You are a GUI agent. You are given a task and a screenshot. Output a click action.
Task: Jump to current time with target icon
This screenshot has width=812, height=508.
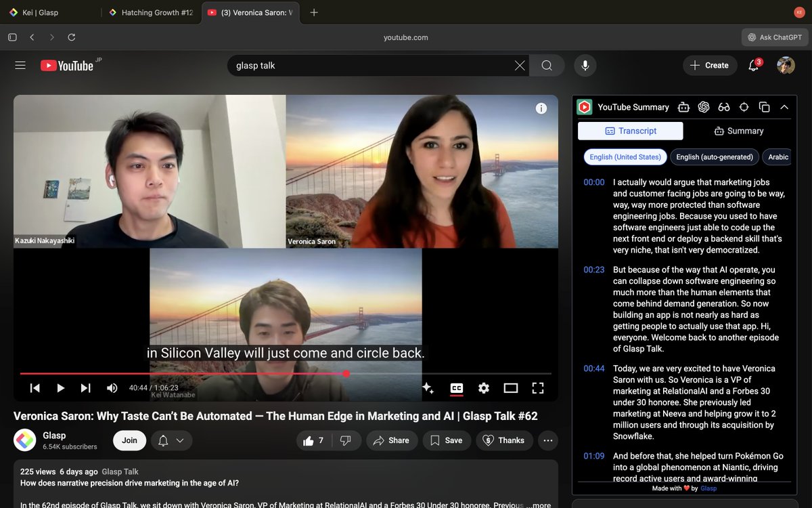pos(744,107)
